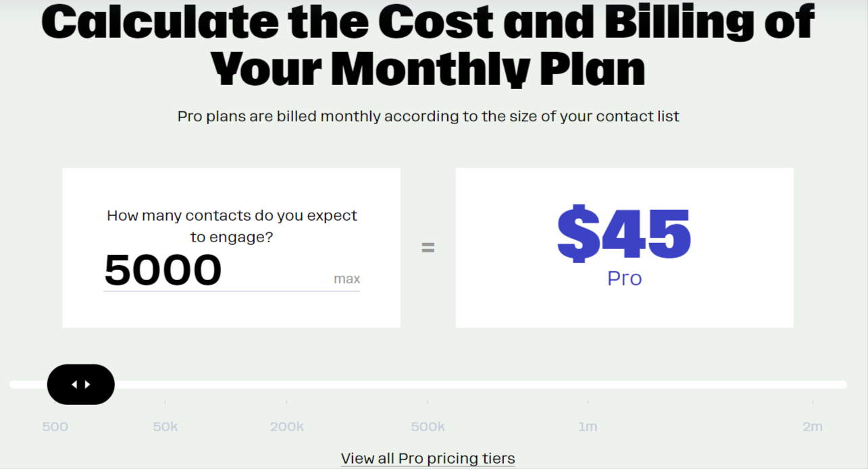Click the "max" label beside the contact input
The image size is (868, 469).
(347, 278)
